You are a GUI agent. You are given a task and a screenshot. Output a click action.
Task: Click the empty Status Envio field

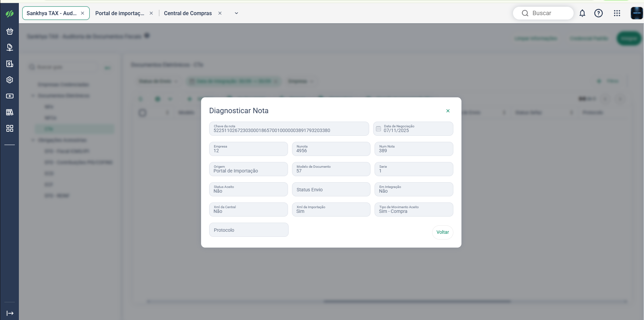point(331,189)
